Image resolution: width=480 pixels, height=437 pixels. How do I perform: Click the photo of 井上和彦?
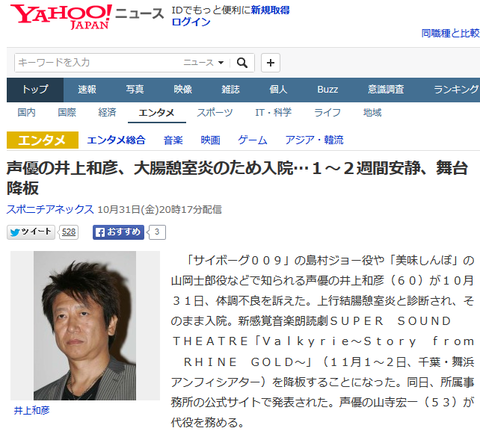85,325
